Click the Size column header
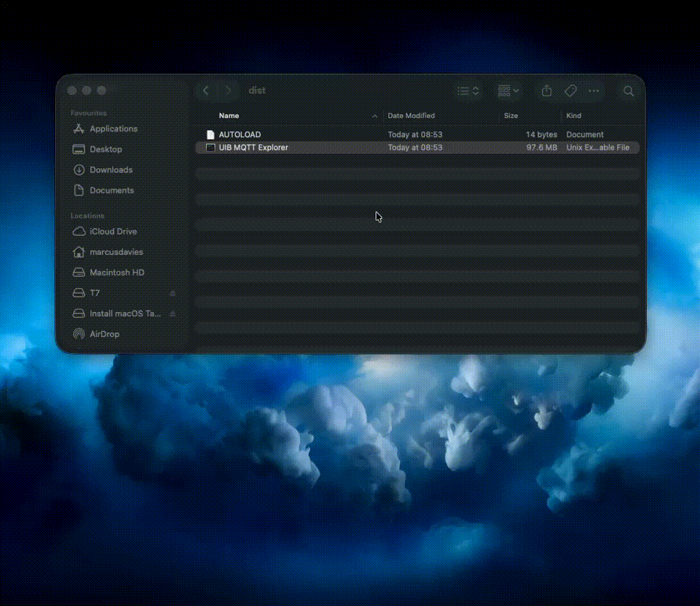 [511, 116]
